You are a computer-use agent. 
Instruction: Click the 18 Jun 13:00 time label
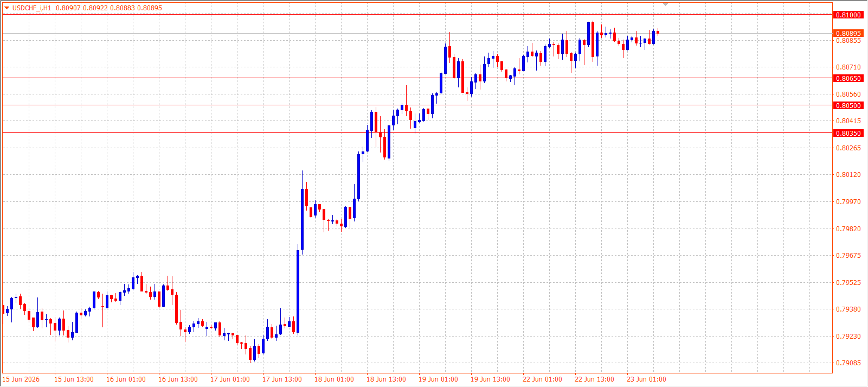click(x=386, y=379)
